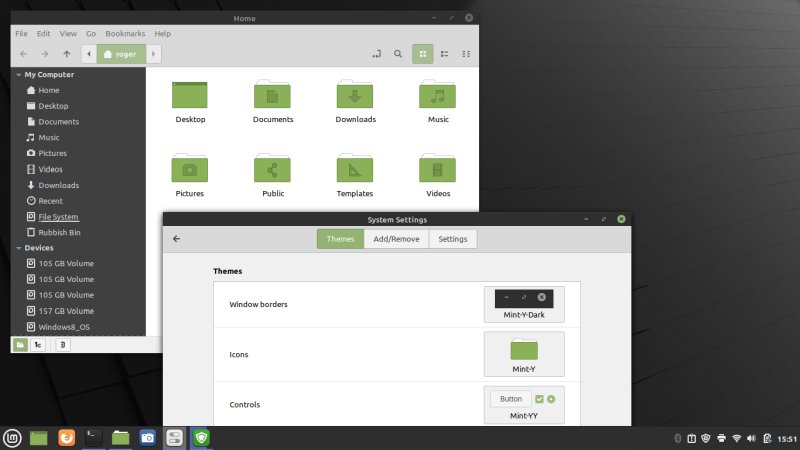The image size is (800, 450).
Task: Open the Window borders theme chooser
Action: [x=523, y=304]
